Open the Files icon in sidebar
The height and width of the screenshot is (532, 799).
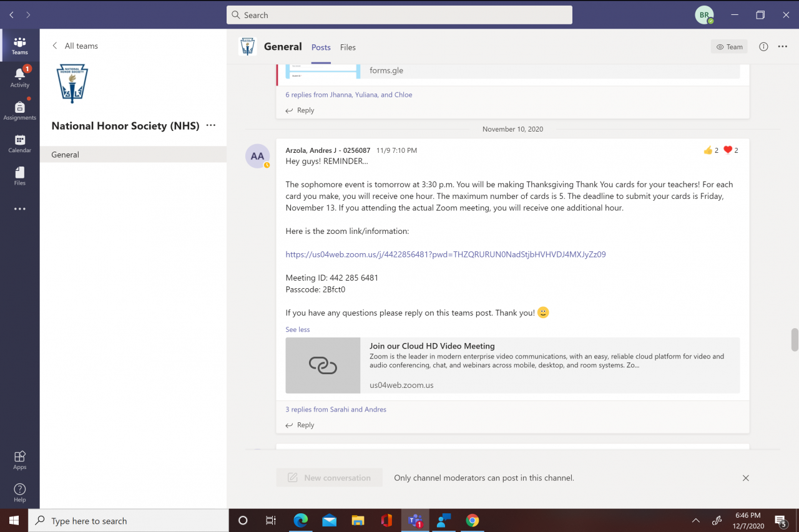tap(19, 175)
